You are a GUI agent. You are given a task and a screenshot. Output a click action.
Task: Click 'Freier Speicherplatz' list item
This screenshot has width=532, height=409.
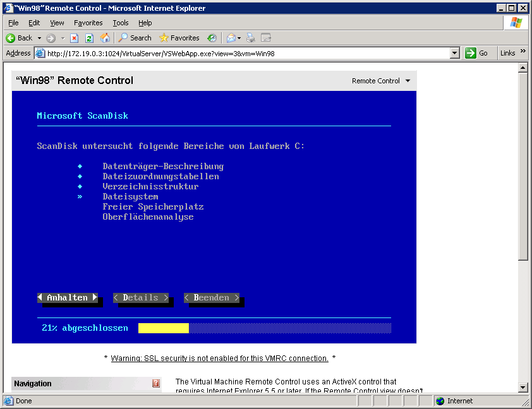tap(153, 206)
